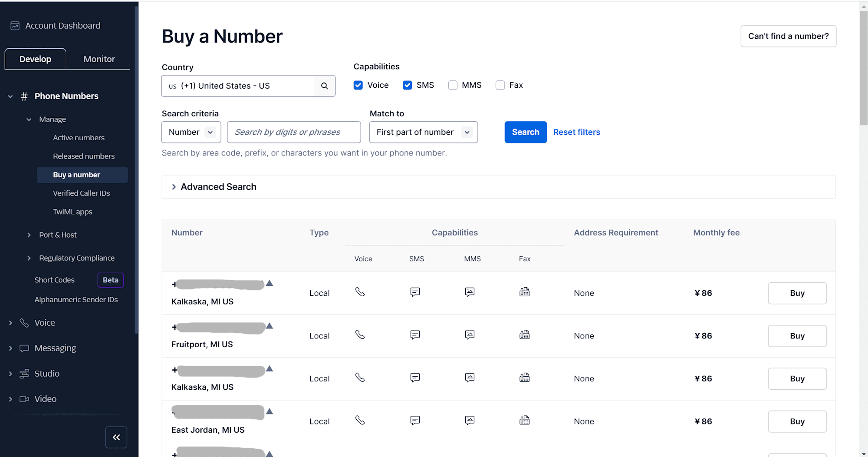Collapse sidebar with double-chevron button
Image resolution: width=868 pixels, height=457 pixels.
pos(116,437)
